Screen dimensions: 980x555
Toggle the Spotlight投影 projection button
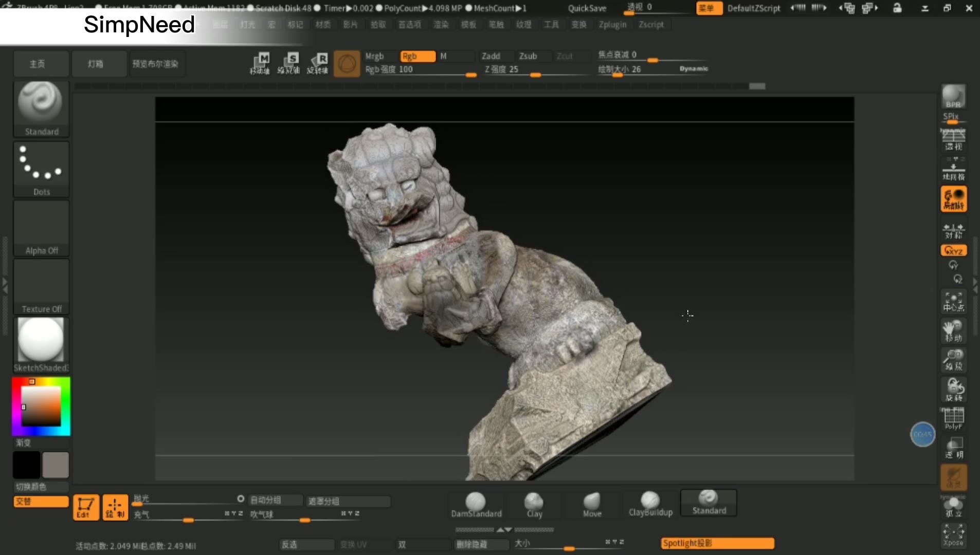[x=718, y=543]
